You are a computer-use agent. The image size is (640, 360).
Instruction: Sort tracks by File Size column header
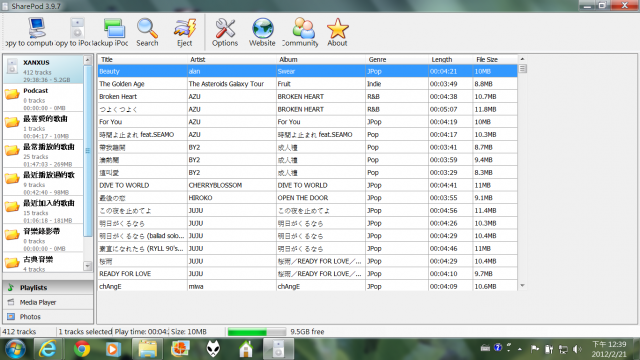[x=495, y=60]
